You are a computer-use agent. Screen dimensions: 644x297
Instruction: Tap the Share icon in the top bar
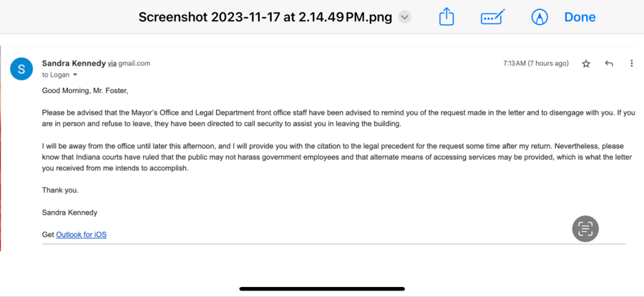pyautogui.click(x=446, y=18)
